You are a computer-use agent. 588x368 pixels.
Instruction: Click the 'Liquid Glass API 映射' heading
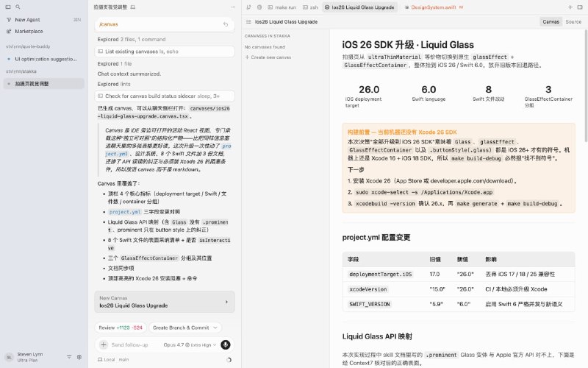[x=377, y=336]
